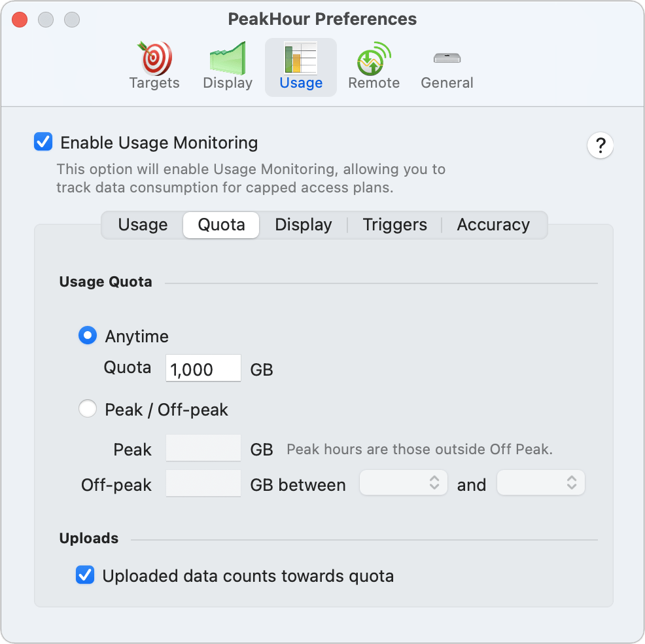Select the Peak / Off-peak radio button
This screenshot has height=644, width=645.
tap(88, 408)
